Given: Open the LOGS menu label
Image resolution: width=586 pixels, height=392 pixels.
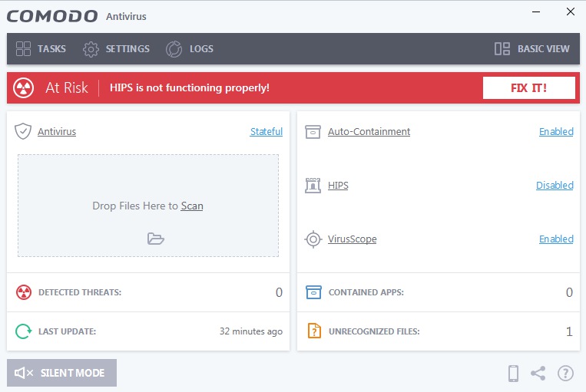Looking at the screenshot, I should (x=201, y=49).
